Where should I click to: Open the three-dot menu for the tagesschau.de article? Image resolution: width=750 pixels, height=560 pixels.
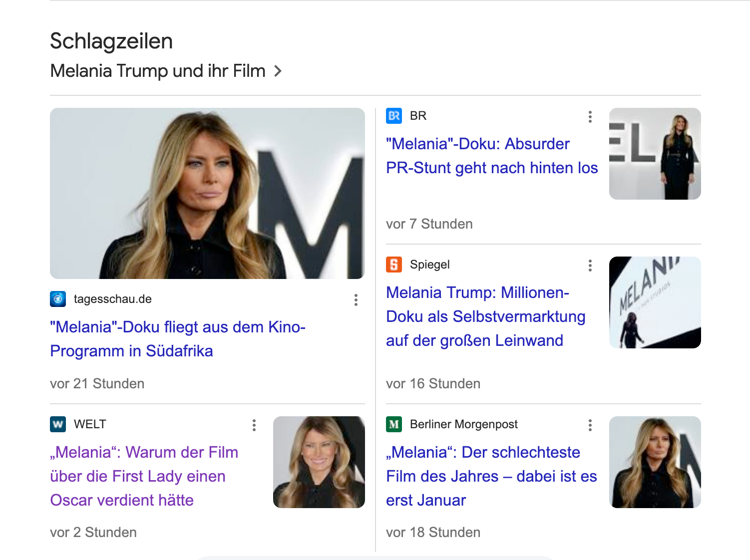click(356, 300)
